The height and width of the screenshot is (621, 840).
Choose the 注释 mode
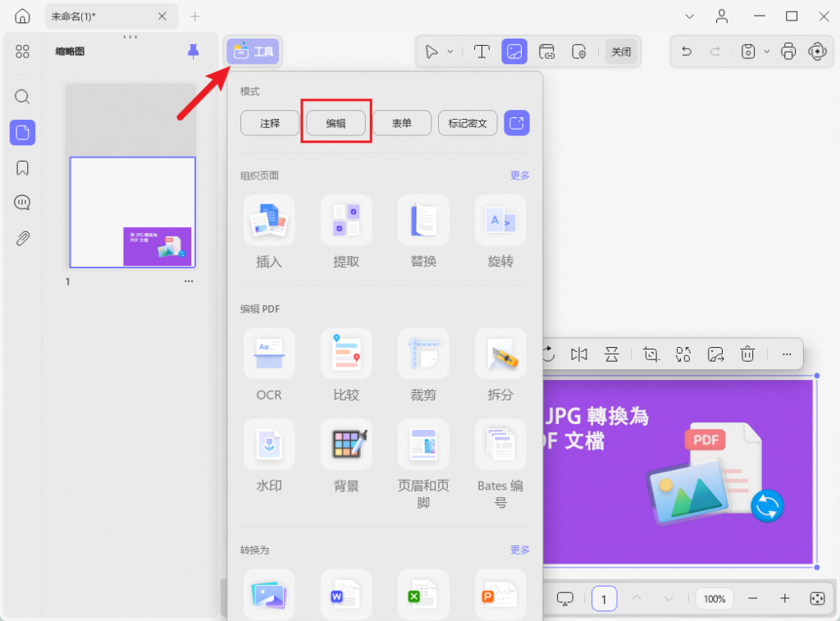(270, 123)
